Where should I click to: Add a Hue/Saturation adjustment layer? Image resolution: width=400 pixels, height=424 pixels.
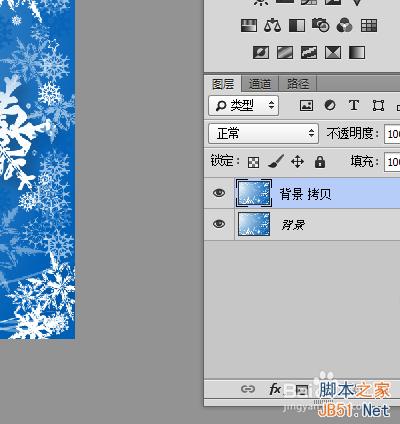tap(249, 26)
